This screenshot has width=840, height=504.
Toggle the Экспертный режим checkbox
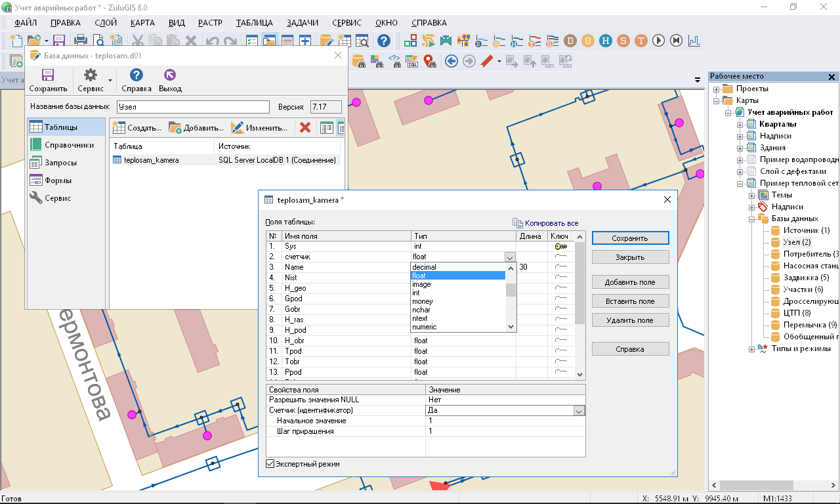[270, 464]
